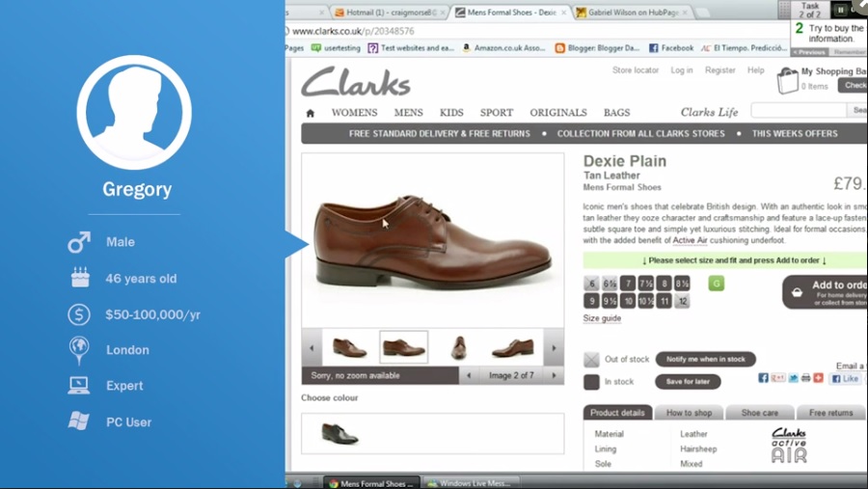Select shoe size 8
Viewport: 868px width, 489px height.
[665, 284]
